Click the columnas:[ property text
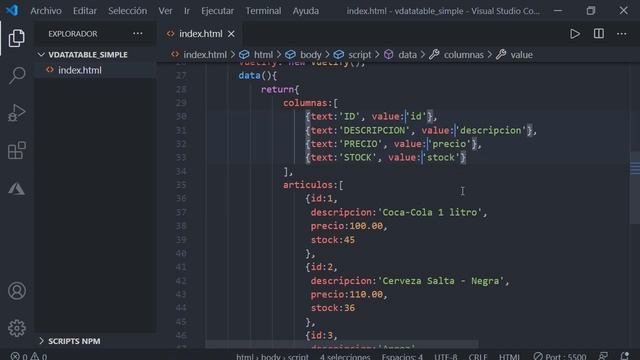This screenshot has height=360, width=640. tap(311, 103)
